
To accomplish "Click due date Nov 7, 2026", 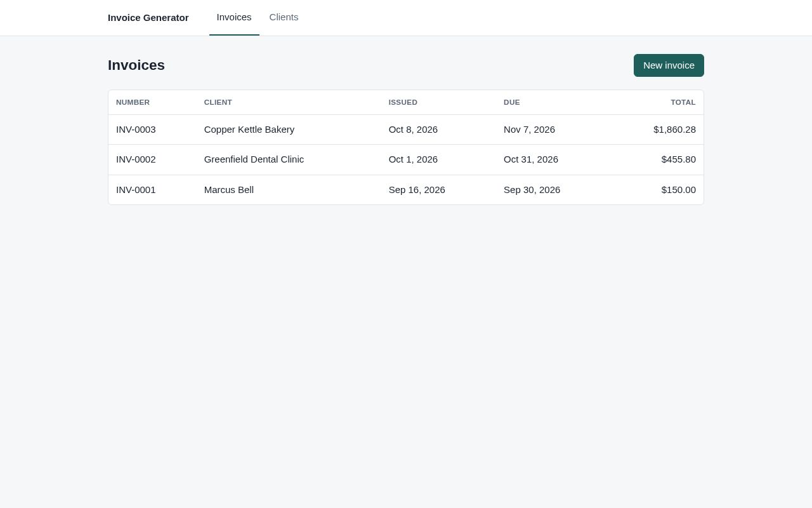I will click(529, 130).
